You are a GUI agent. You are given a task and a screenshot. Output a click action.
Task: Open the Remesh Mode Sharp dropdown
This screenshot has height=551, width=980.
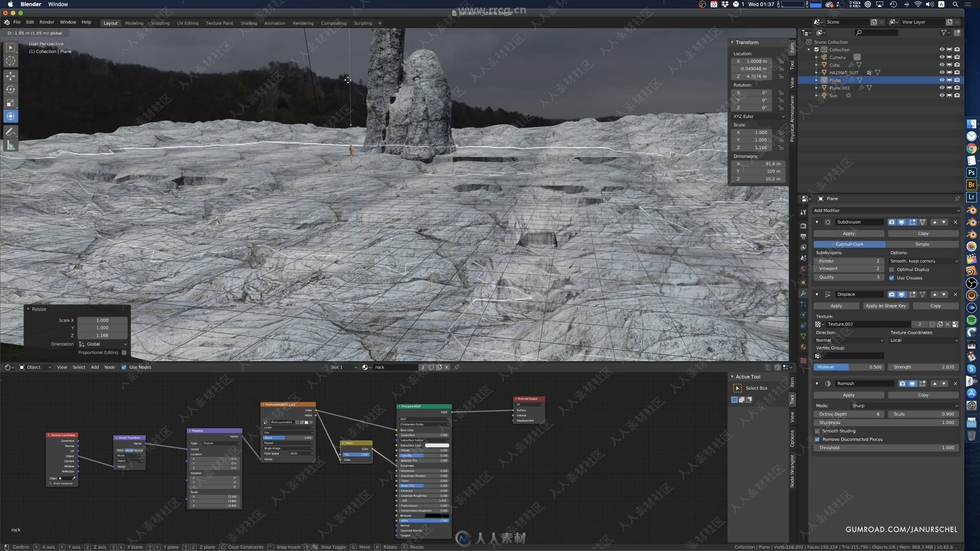pyautogui.click(x=905, y=406)
